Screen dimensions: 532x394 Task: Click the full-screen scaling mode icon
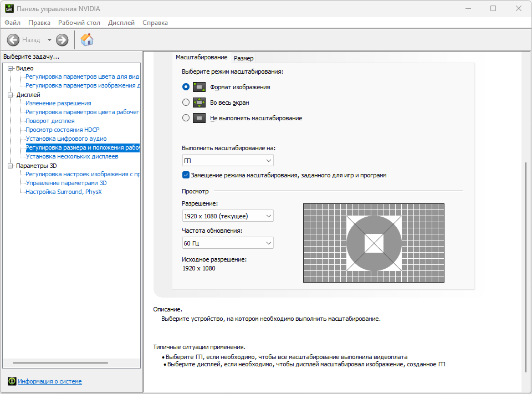199,103
